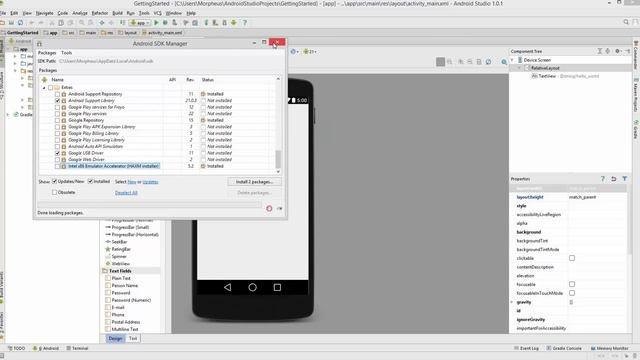Click the zoom-to-fit gray square preview icon
The width and height of the screenshot is (640, 360).
440,62
